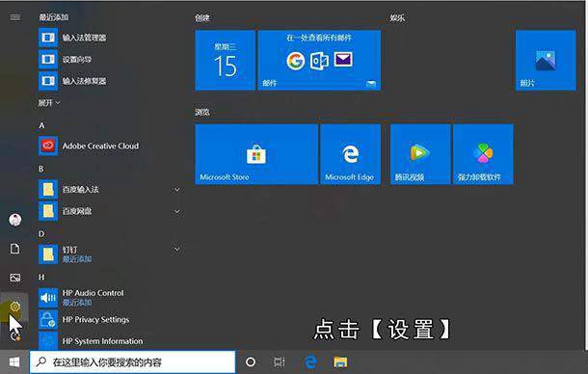Expand the Start hamburger menu
This screenshot has height=374, width=588.
click(15, 17)
